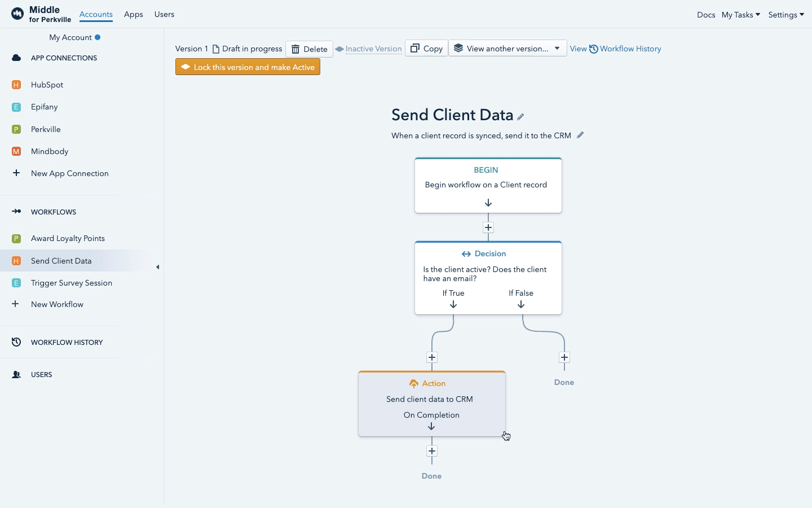Select the Decision block
This screenshot has height=508, width=812.
point(488,277)
